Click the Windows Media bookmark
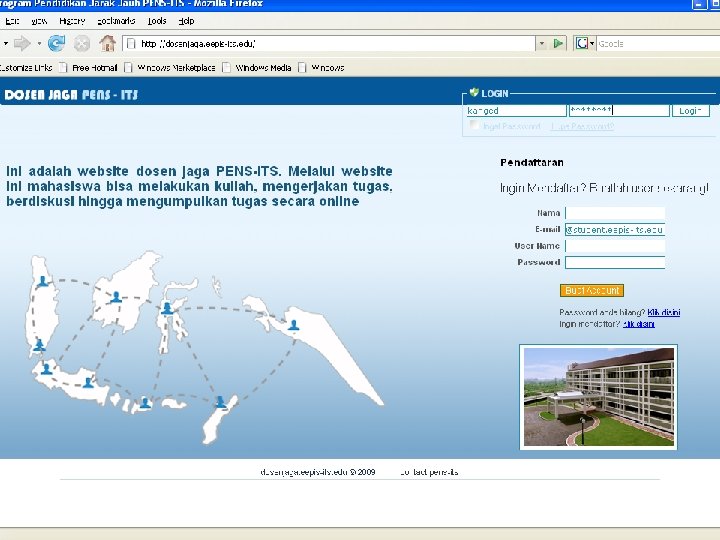 (x=263, y=68)
